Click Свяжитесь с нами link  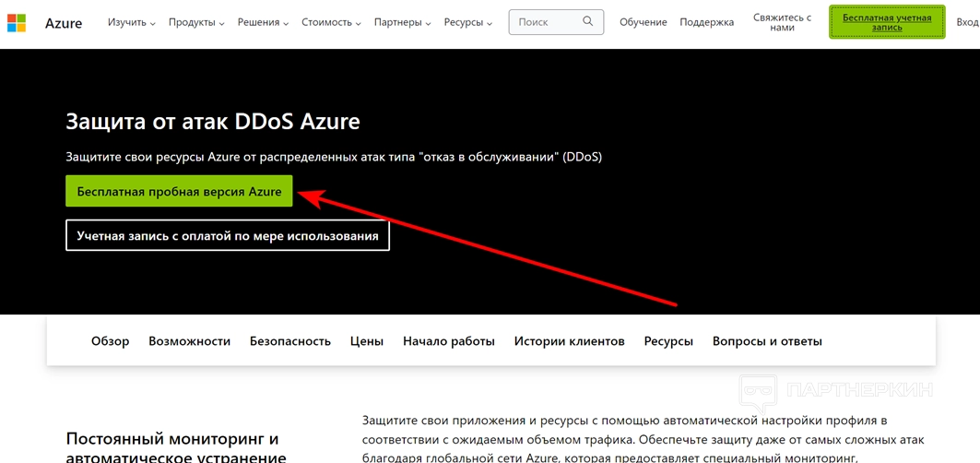tap(782, 22)
